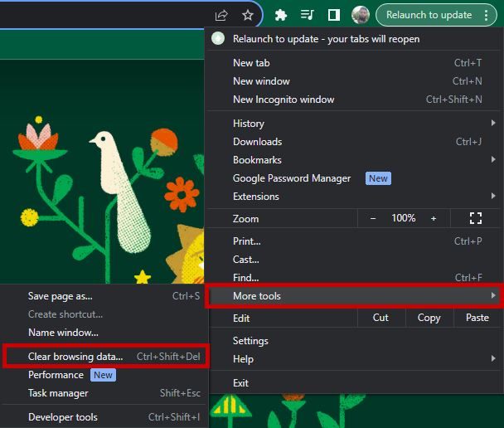Select Find... menu item
Viewport: 504px width, 428px height.
(354, 277)
